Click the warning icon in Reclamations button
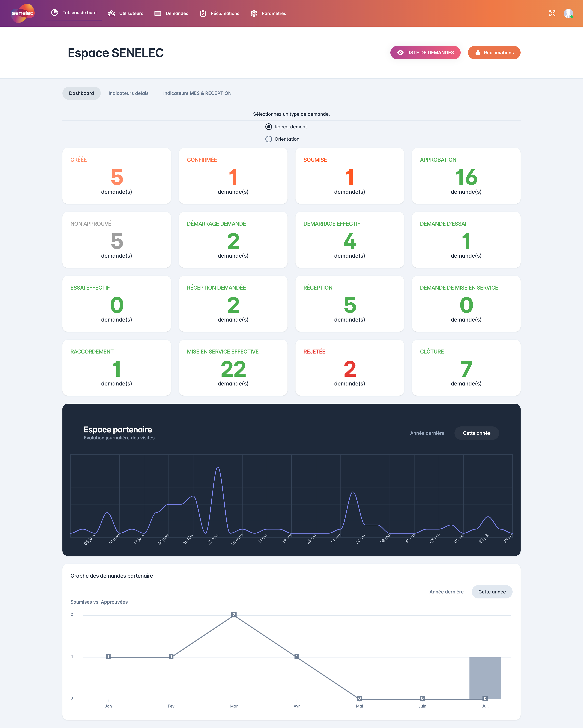This screenshot has width=583, height=728. (478, 52)
